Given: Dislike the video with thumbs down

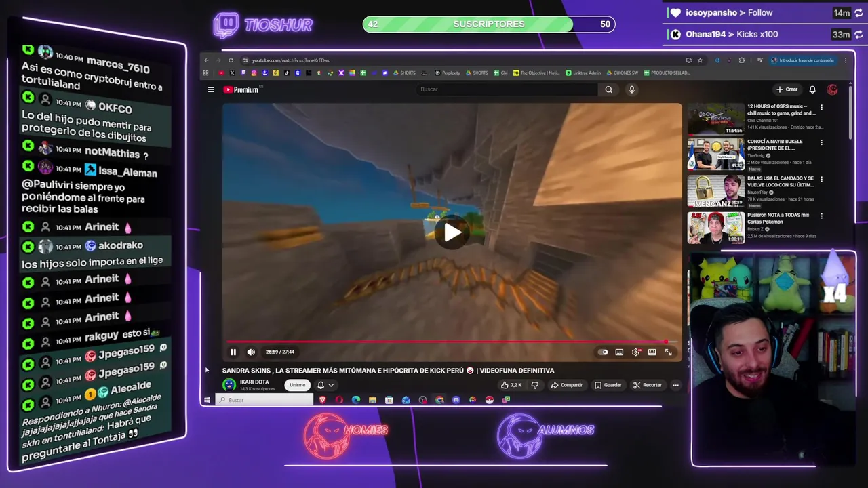Looking at the screenshot, I should pyautogui.click(x=535, y=385).
